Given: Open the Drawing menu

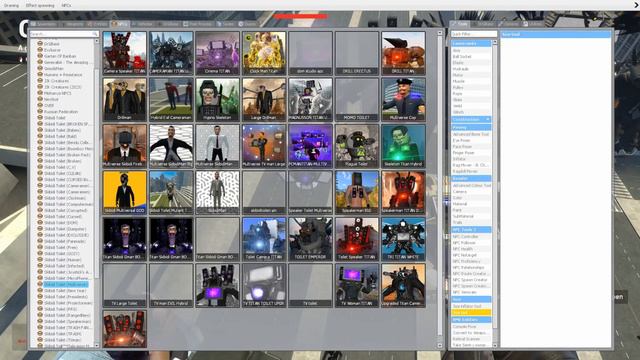Looking at the screenshot, I should 11,5.
